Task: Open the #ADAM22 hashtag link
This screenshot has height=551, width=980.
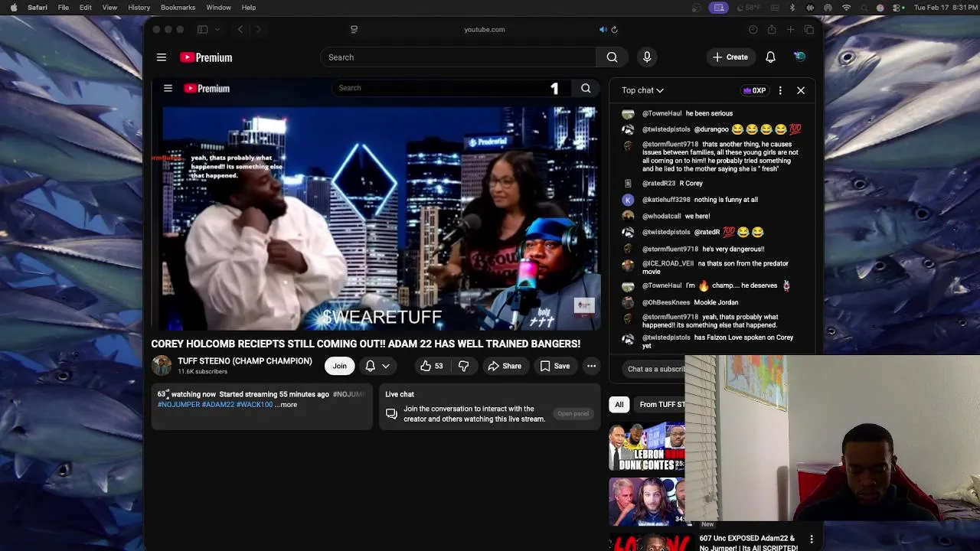Action: click(218, 405)
